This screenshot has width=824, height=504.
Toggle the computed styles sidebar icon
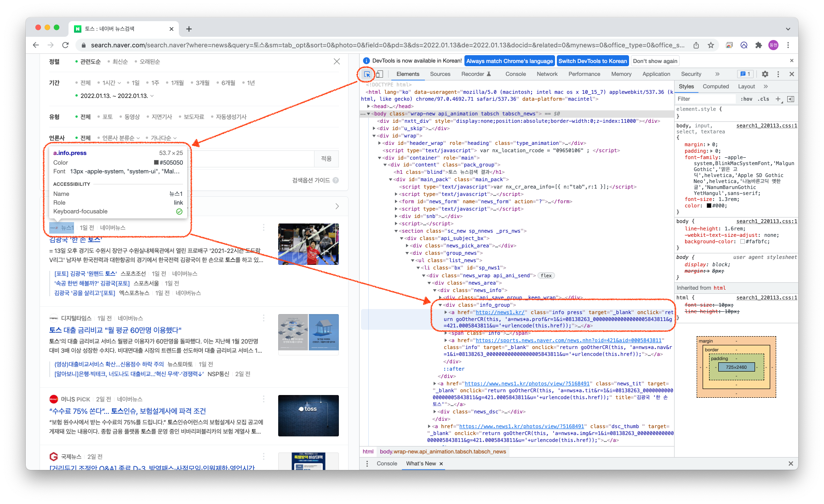791,99
